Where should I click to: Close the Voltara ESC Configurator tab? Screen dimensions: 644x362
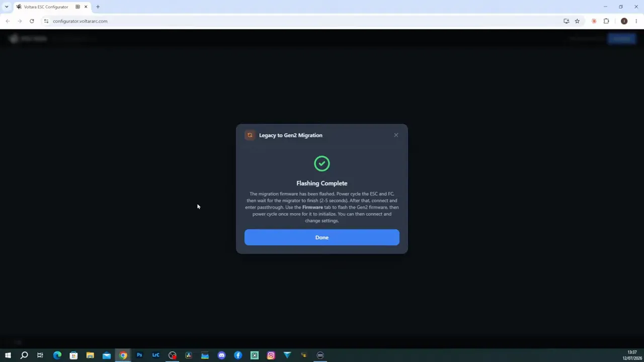point(86,7)
